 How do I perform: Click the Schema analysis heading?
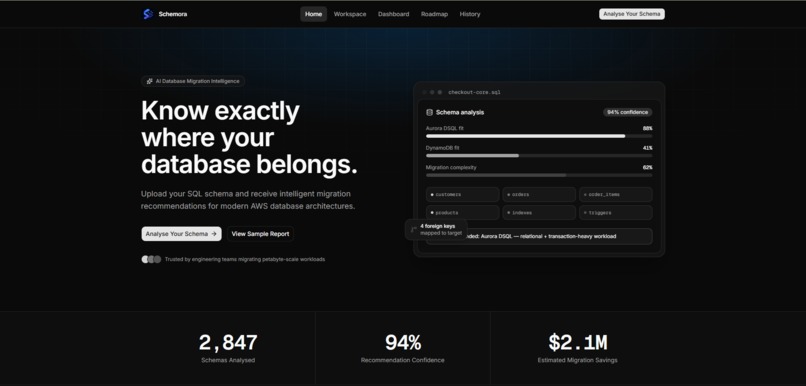click(x=460, y=112)
